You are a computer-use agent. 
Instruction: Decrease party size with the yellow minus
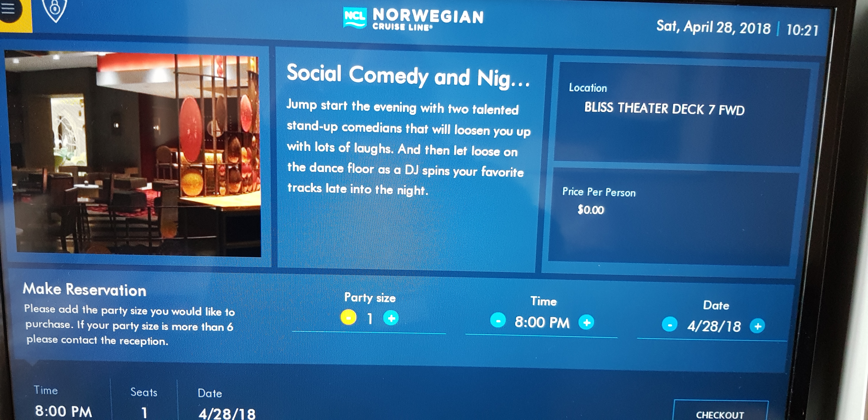click(x=348, y=317)
